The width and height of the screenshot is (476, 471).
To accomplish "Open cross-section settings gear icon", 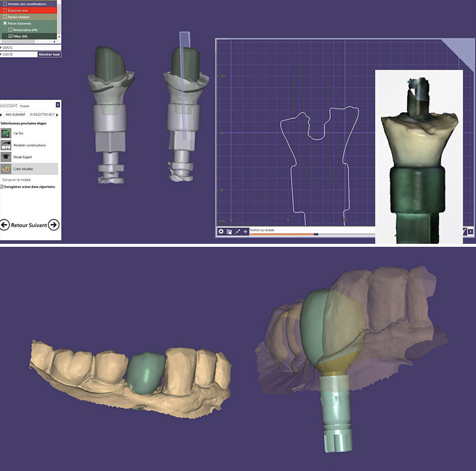I will click(x=221, y=231).
